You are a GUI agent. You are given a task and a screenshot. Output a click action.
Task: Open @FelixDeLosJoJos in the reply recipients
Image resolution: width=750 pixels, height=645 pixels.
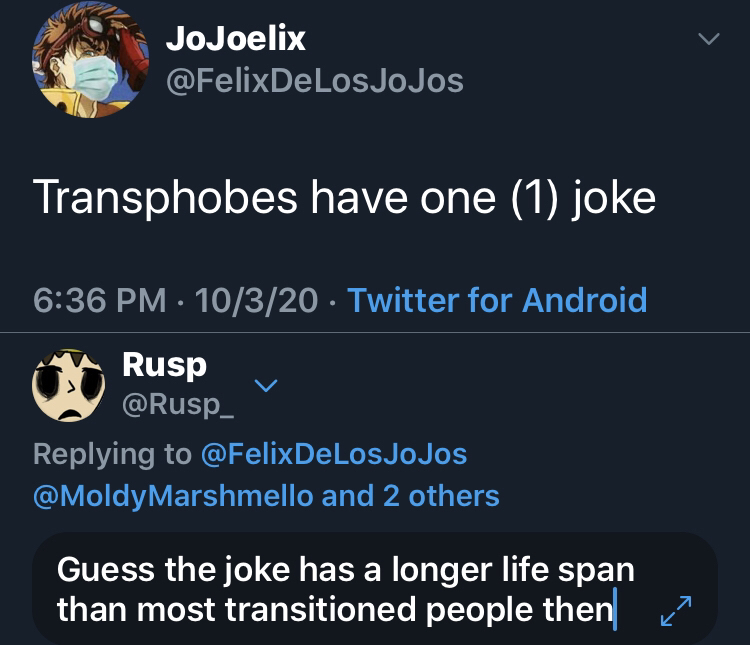(334, 454)
